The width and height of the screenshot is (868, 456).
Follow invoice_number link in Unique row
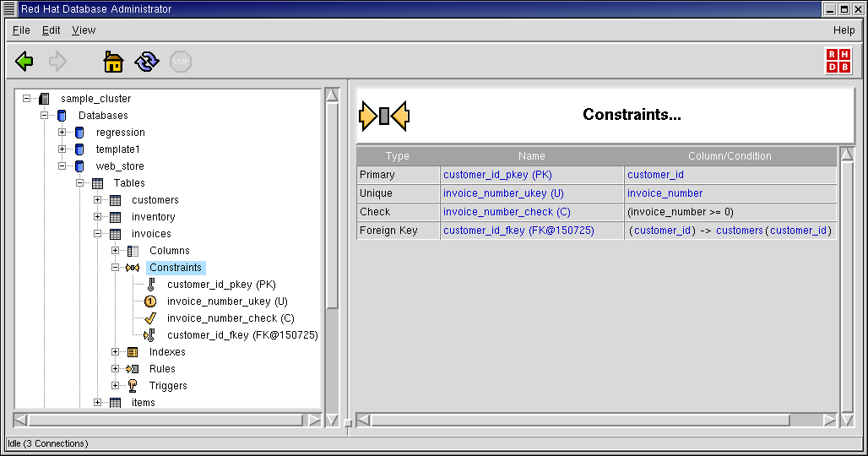click(665, 193)
